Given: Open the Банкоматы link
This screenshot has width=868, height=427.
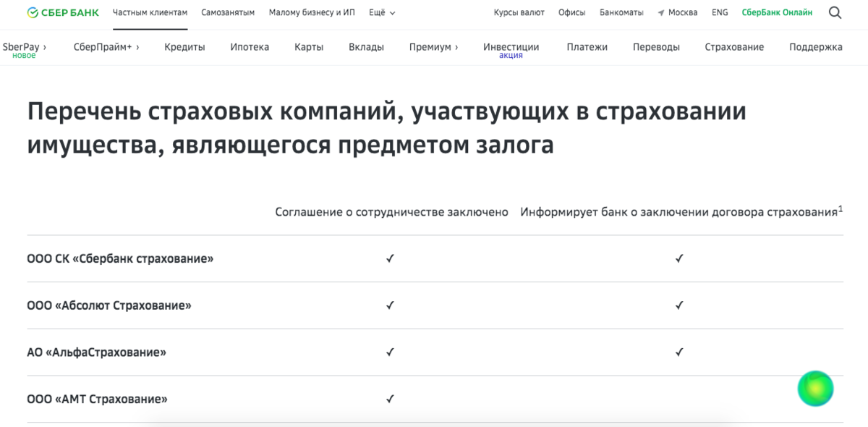Looking at the screenshot, I should pos(621,12).
